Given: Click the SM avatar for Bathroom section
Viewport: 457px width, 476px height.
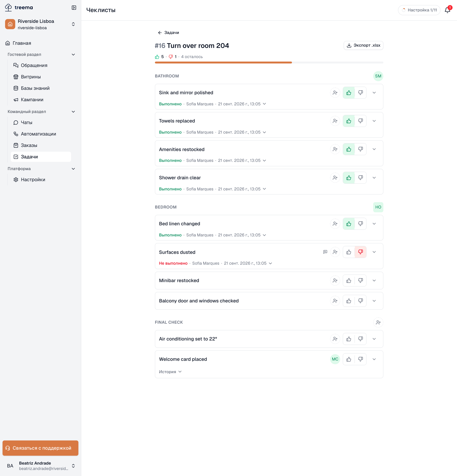Looking at the screenshot, I should click(x=378, y=76).
